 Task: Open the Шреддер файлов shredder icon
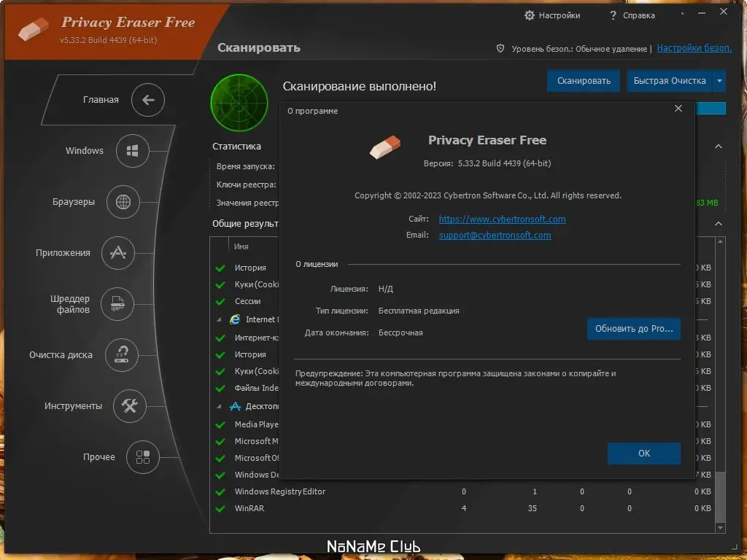point(117,304)
